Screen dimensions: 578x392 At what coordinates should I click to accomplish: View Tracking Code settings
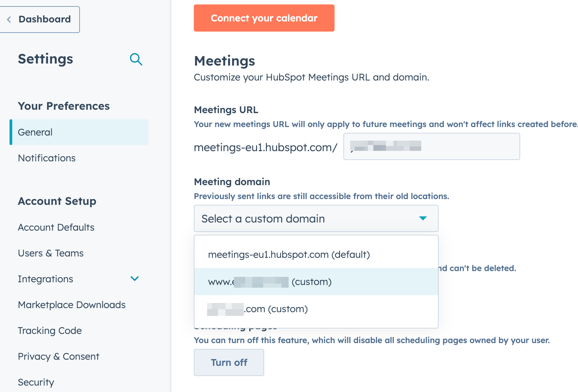pyautogui.click(x=50, y=330)
